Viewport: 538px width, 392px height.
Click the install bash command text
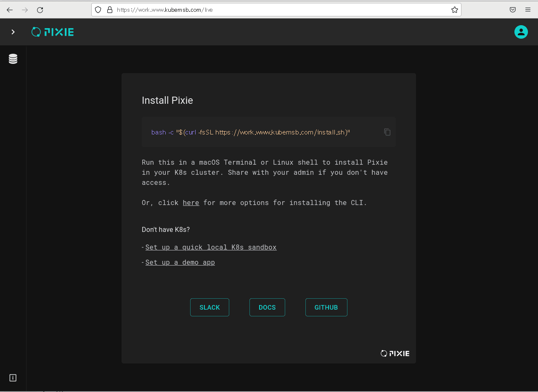[x=251, y=132]
